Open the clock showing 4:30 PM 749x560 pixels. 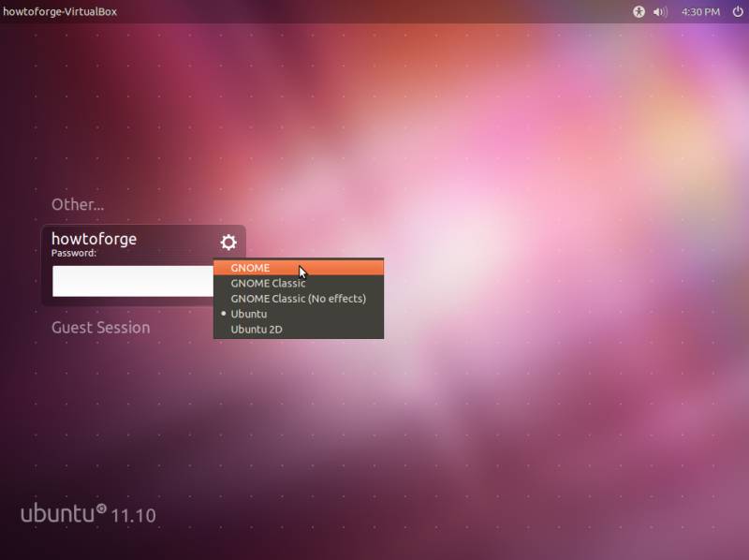click(x=700, y=12)
